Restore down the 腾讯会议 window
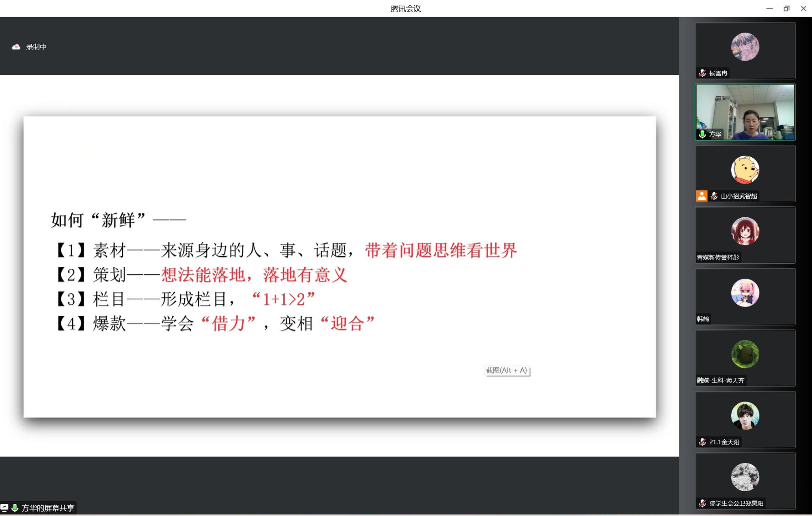This screenshot has width=812, height=516. click(786, 9)
